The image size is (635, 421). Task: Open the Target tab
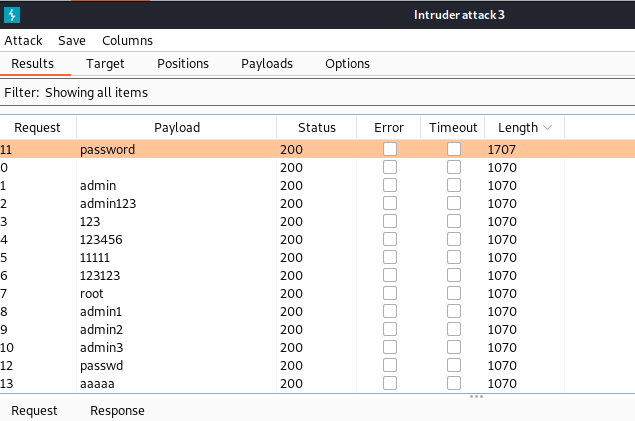pos(105,64)
